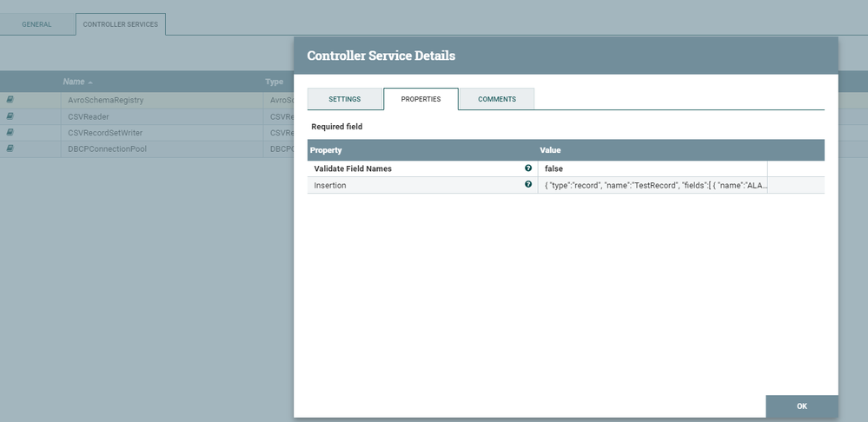The image size is (868, 422).
Task: Switch to the General tab in background
Action: (36, 24)
